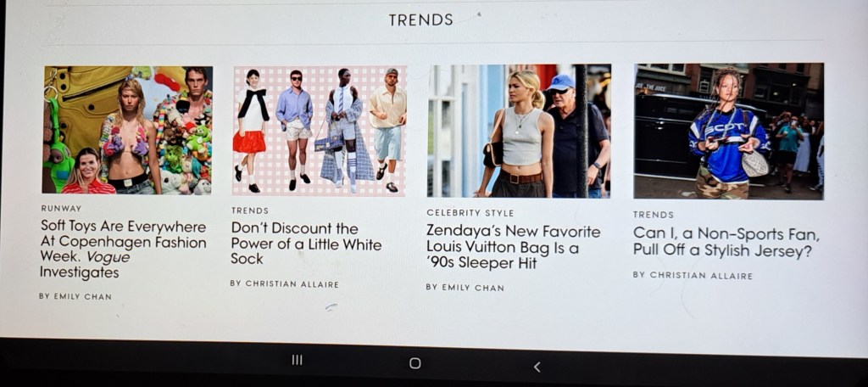Tap the Android recent apps icon
The width and height of the screenshot is (868, 387).
pyautogui.click(x=298, y=360)
